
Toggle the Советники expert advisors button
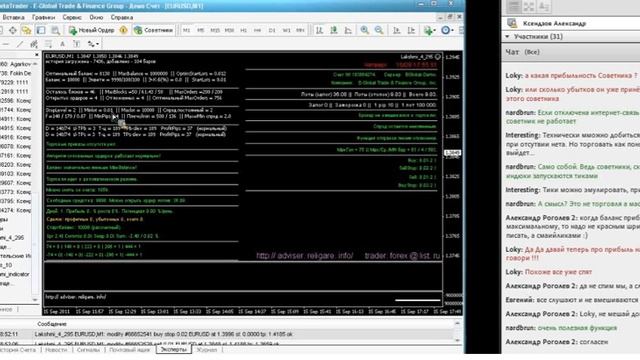click(x=153, y=30)
